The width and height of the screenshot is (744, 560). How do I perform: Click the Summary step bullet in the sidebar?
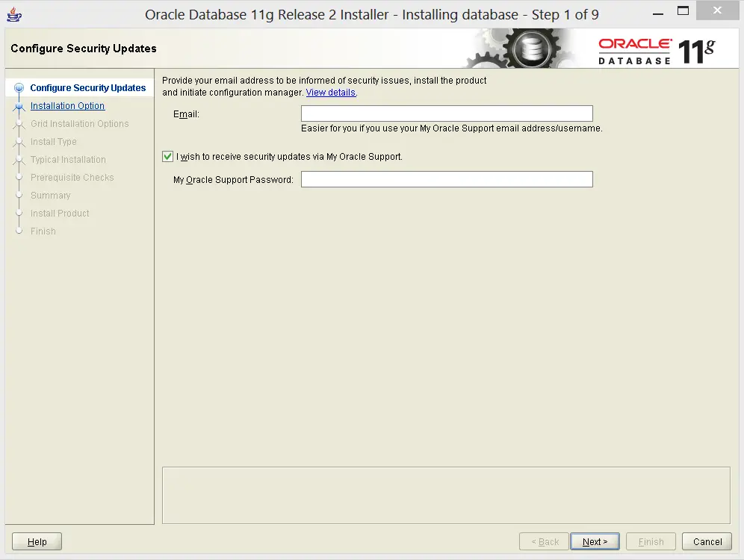[x=19, y=196]
